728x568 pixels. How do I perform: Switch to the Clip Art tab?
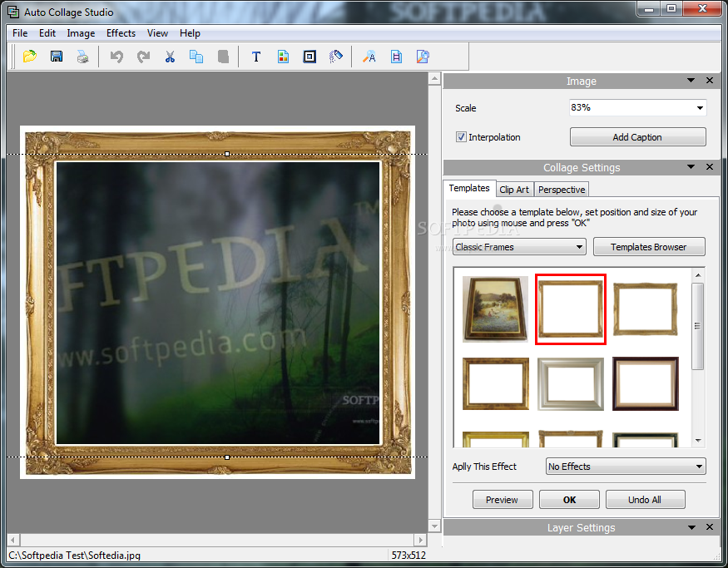pyautogui.click(x=514, y=190)
